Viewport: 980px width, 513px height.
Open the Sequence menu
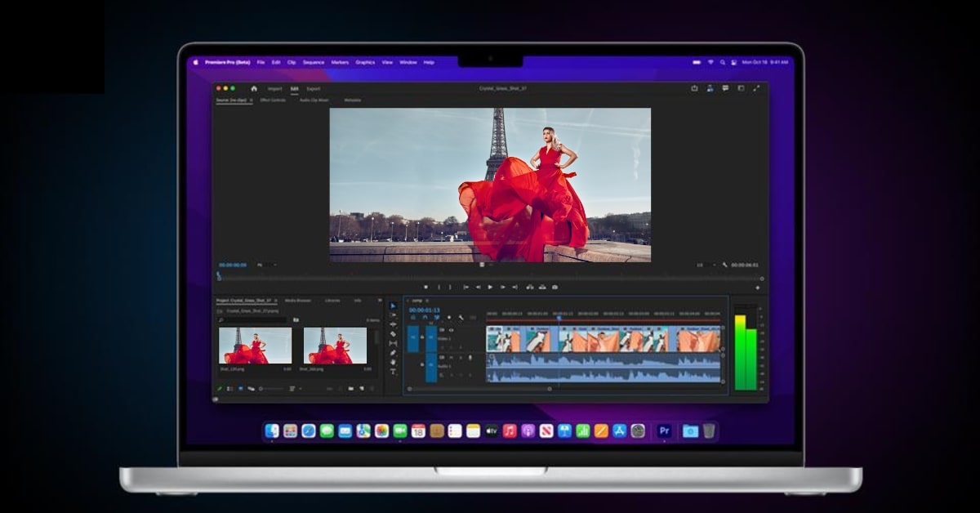pyautogui.click(x=314, y=62)
